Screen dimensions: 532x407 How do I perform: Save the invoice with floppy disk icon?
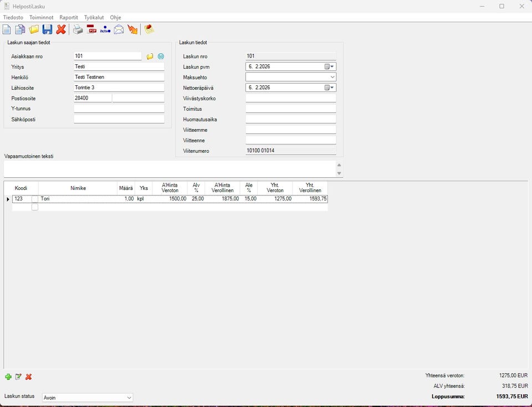(47, 29)
